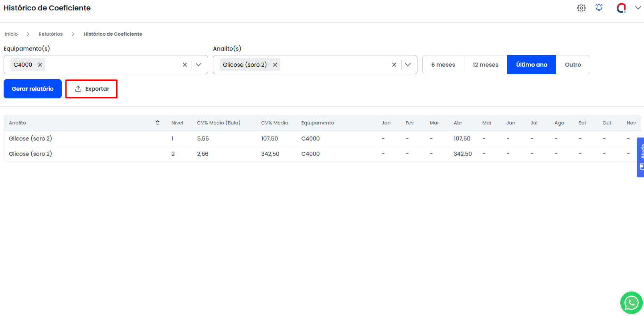Expand the Equipamento(s) dropdown
The width and height of the screenshot is (644, 316).
(198, 65)
